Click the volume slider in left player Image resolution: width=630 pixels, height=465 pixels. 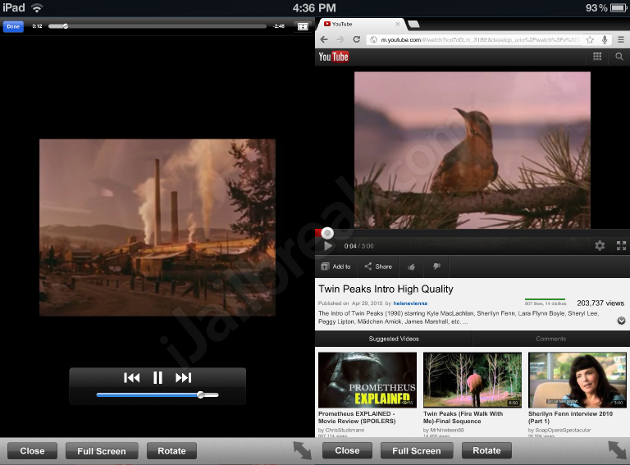click(158, 395)
